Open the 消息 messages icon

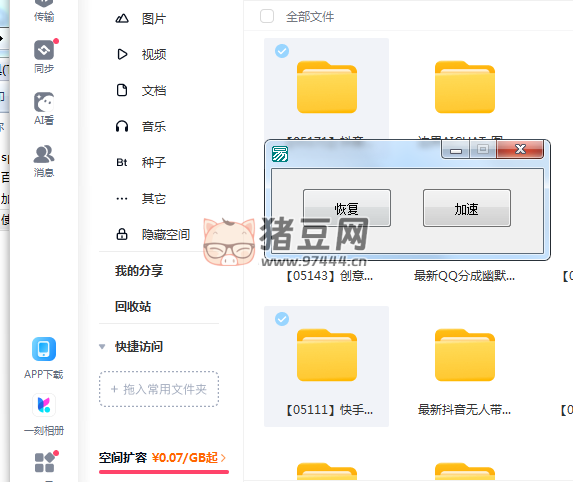pos(44,154)
